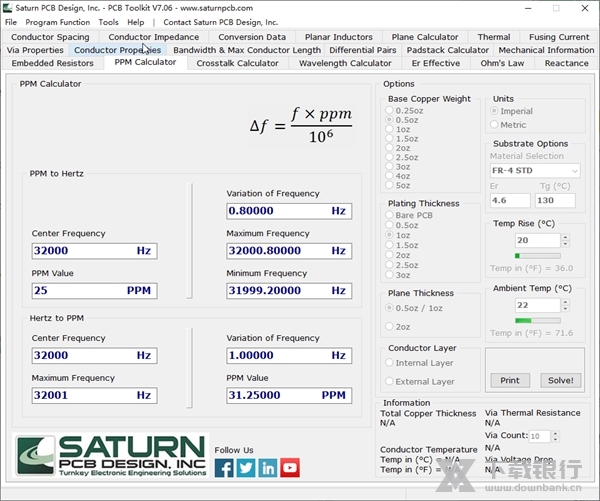
Task: Decrease Ambient Temp spinner value
Action: point(566,308)
